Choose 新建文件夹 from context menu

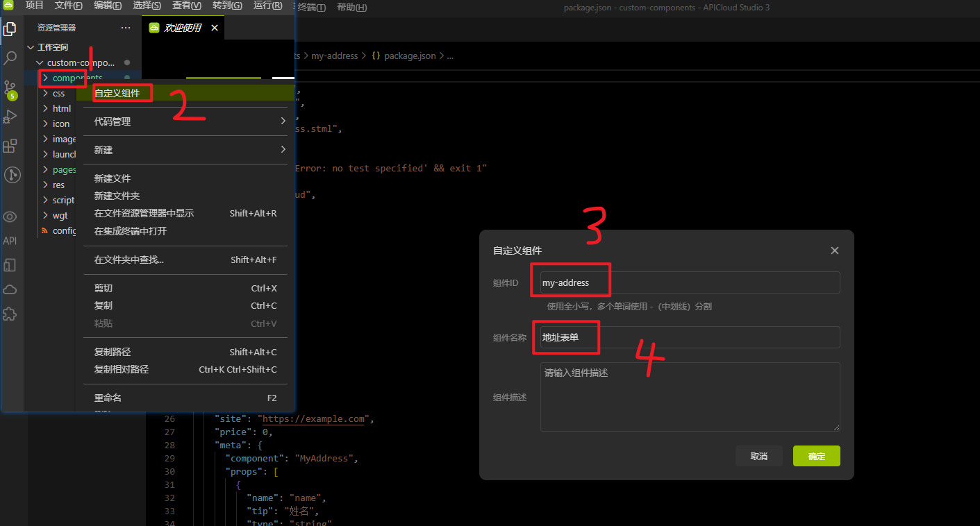pyautogui.click(x=185, y=196)
